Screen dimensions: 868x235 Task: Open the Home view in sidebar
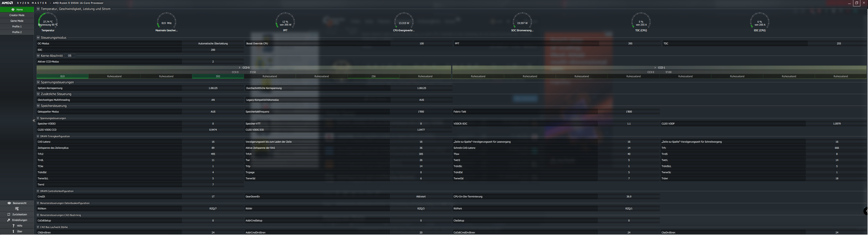click(17, 10)
